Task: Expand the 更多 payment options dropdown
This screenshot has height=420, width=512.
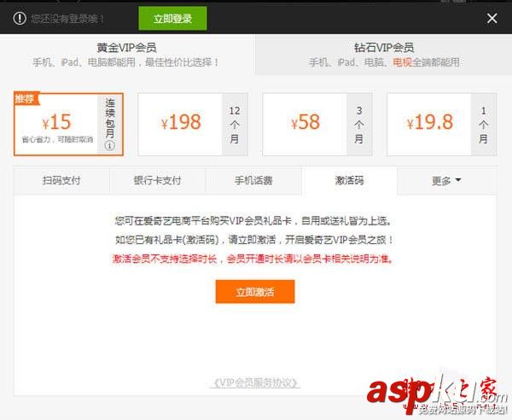Action: click(446, 180)
